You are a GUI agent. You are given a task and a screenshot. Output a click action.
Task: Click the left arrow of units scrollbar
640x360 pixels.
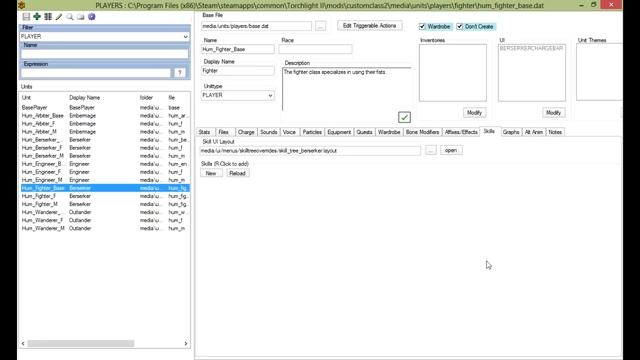tap(23, 344)
